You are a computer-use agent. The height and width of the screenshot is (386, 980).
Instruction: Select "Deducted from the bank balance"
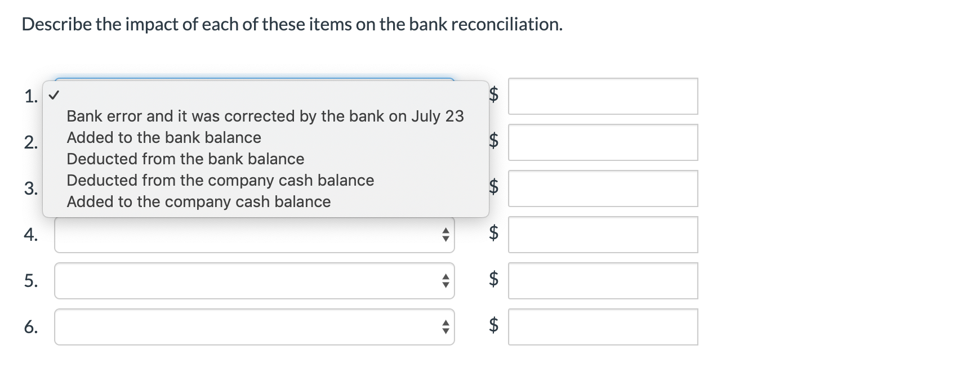click(185, 159)
